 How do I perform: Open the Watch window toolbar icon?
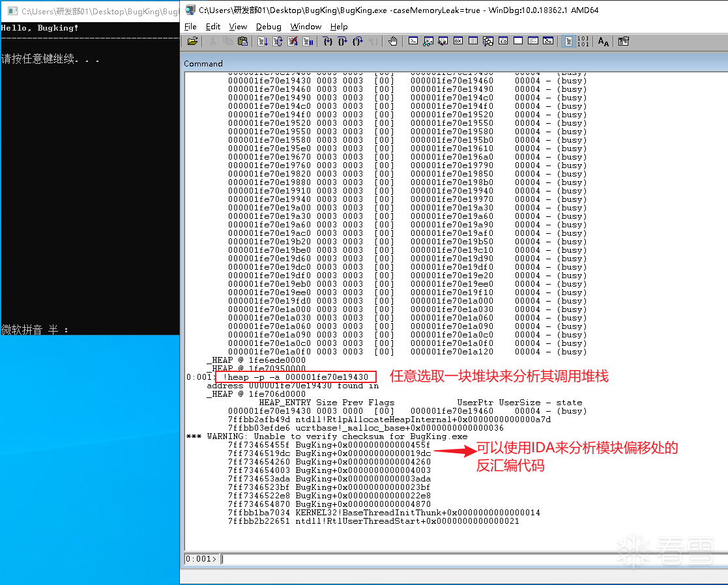[428, 41]
